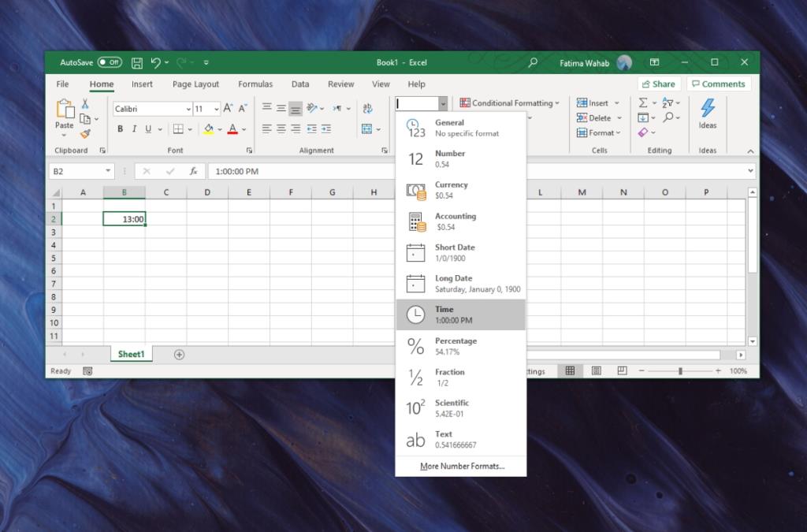Click the Sort & Filter icon
Screen dimensions: 807x532
[668, 103]
